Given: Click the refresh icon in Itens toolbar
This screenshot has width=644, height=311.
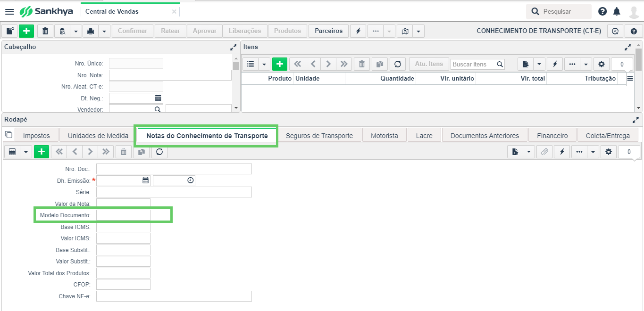Looking at the screenshot, I should pos(398,64).
